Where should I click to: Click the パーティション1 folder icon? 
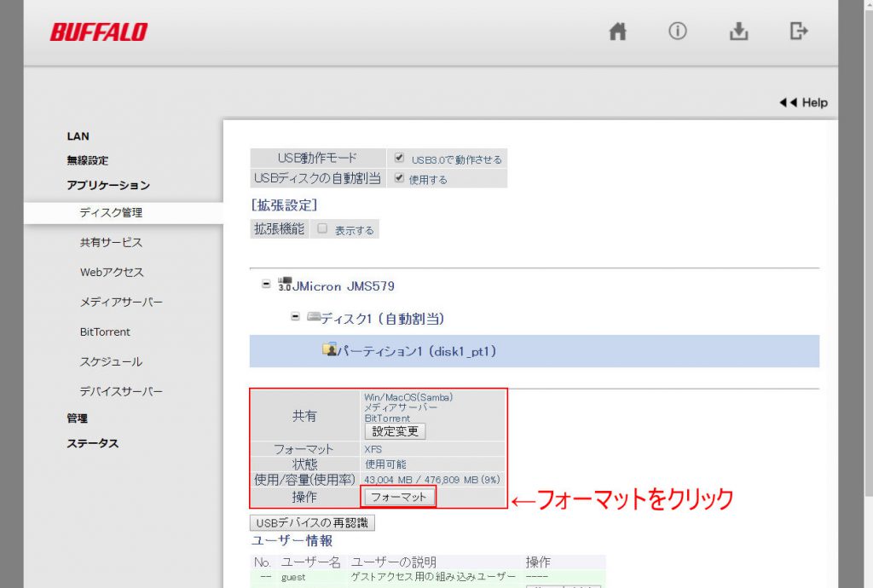(x=330, y=350)
